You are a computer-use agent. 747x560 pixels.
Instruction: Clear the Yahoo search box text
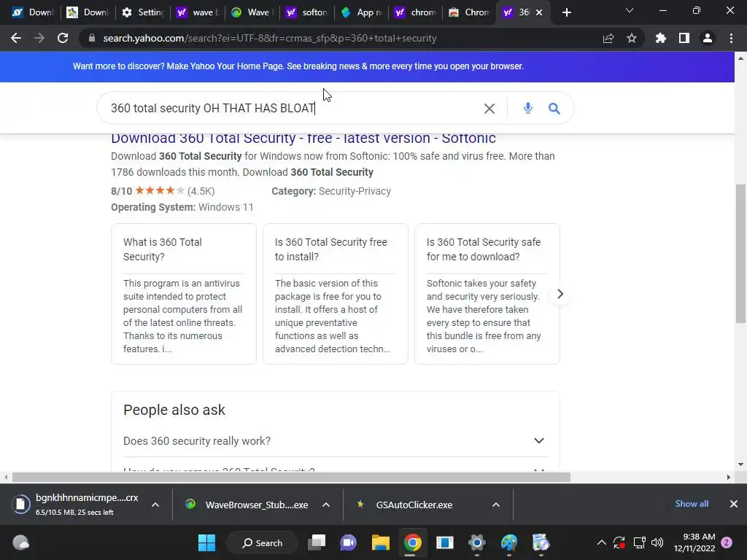pyautogui.click(x=489, y=109)
